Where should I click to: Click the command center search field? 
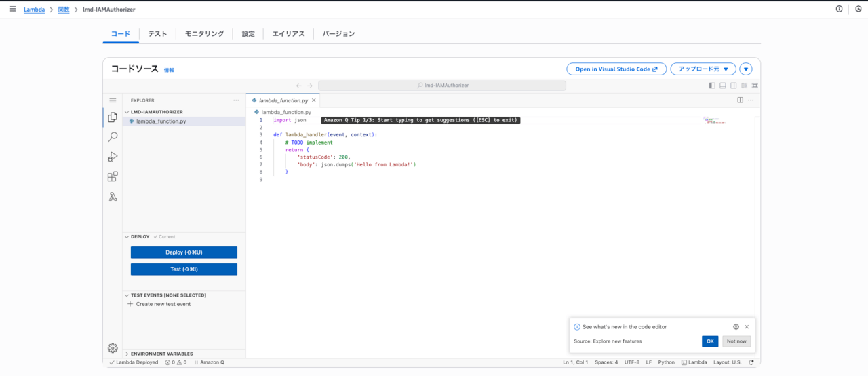442,86
